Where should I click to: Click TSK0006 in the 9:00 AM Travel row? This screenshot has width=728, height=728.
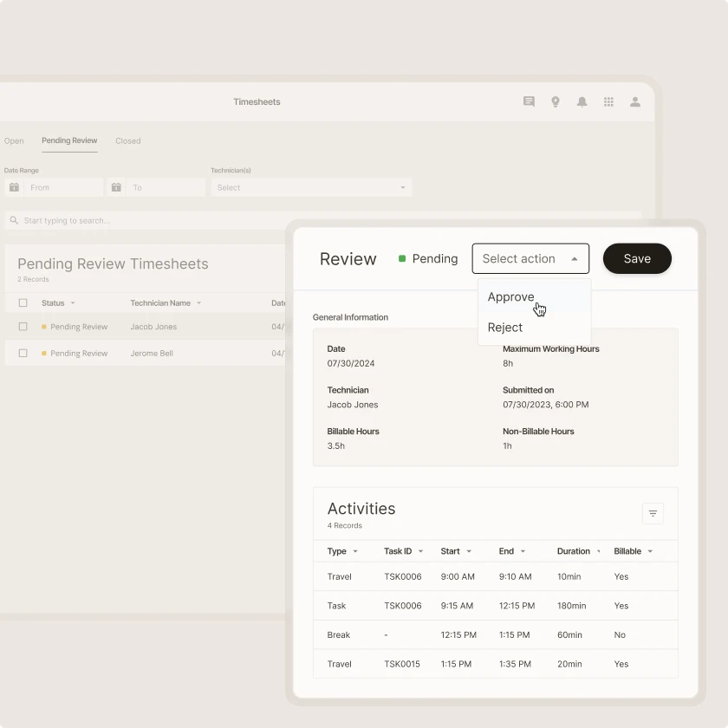403,576
